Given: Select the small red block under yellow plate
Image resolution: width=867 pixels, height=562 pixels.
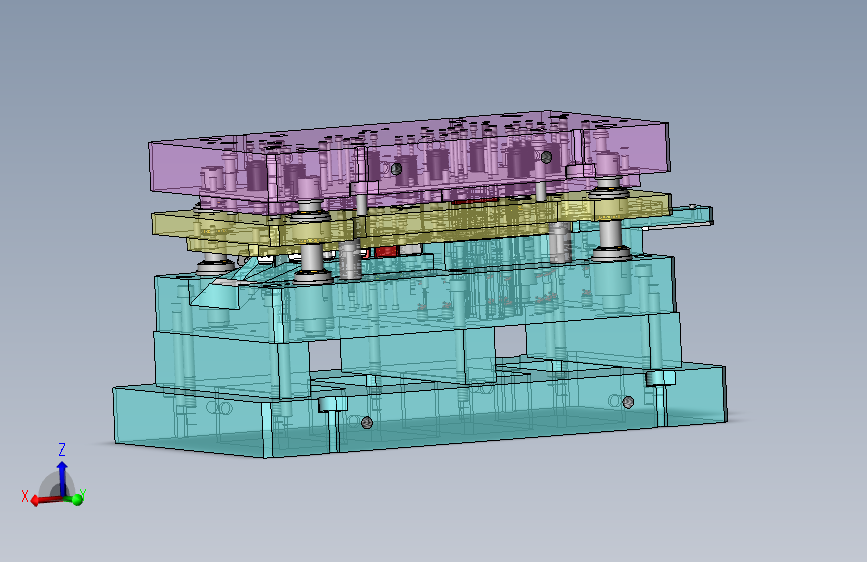Looking at the screenshot, I should 386,252.
